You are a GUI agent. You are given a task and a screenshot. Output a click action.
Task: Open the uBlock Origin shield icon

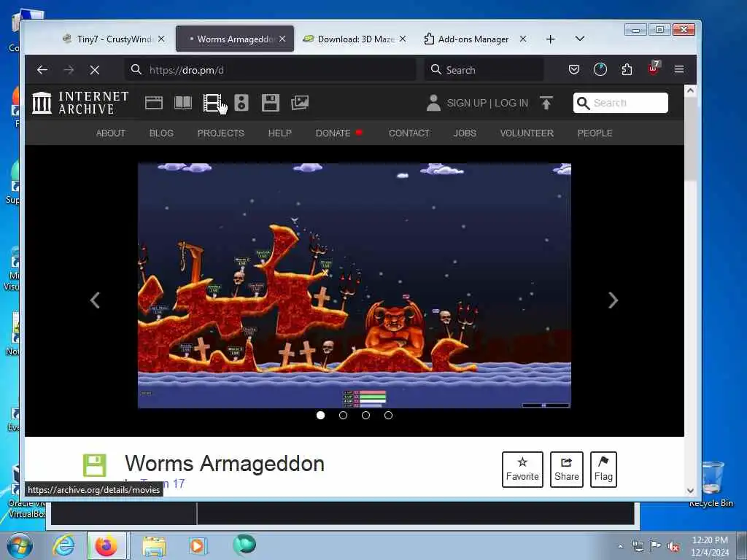[x=653, y=69]
